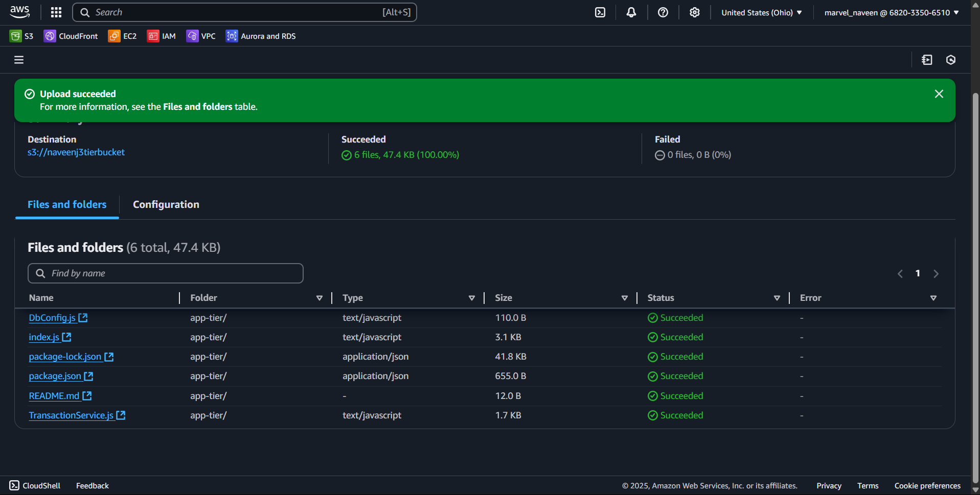This screenshot has width=980, height=495.
Task: Click Succeeded status in the README.md row
Action: pyautogui.click(x=675, y=396)
